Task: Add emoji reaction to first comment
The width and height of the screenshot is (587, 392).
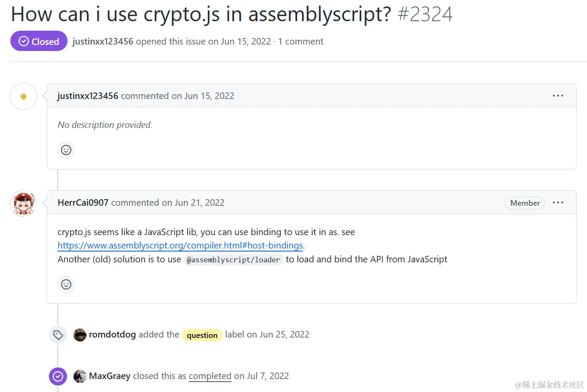Action: coord(66,150)
